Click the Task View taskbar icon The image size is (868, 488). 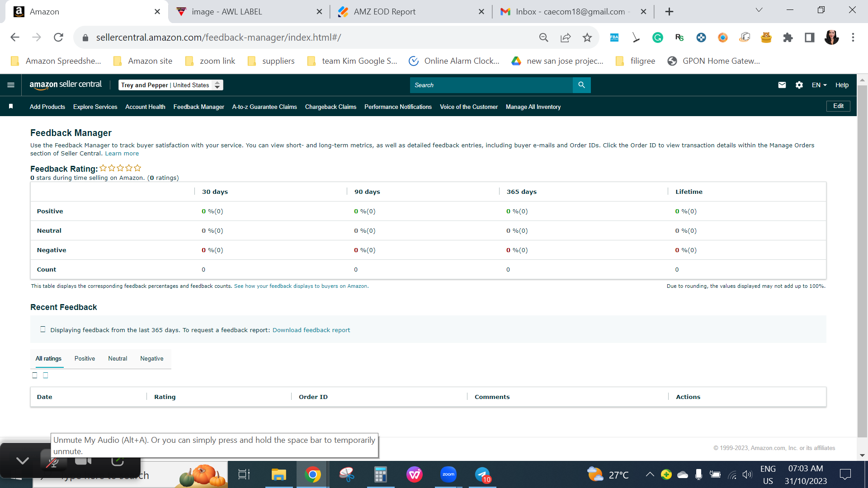pyautogui.click(x=244, y=474)
